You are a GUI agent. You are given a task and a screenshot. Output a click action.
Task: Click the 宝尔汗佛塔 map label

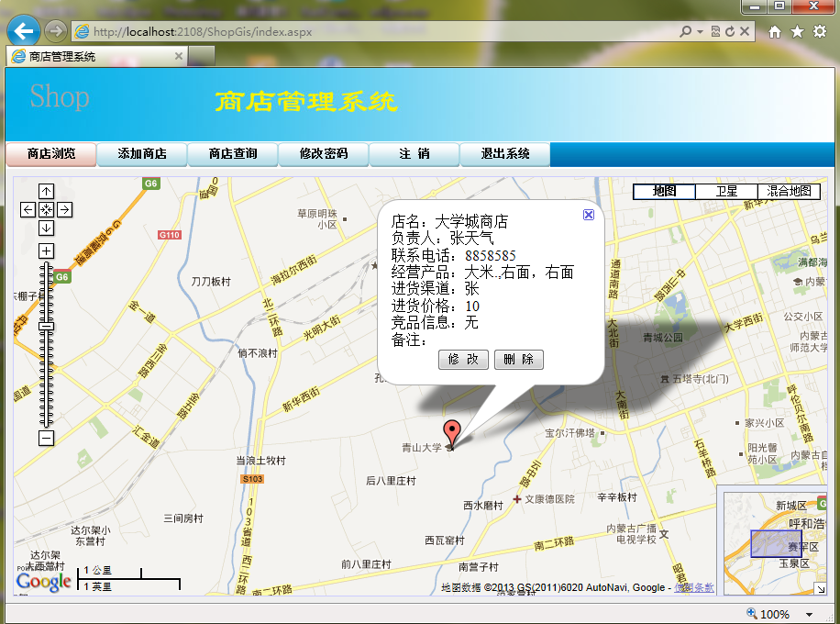tap(570, 432)
